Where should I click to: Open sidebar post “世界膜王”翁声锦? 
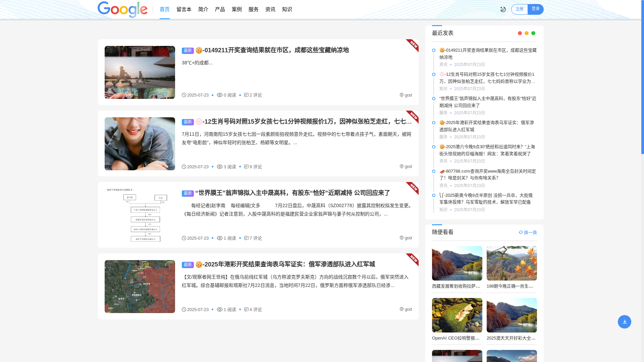pos(488,102)
